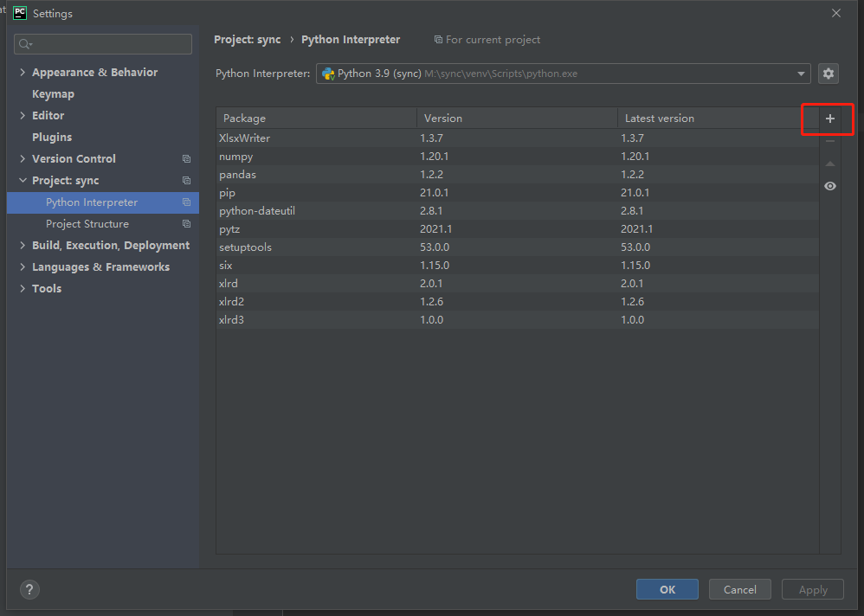Click the plus icon to install package
The width and height of the screenshot is (864, 616).
[830, 119]
